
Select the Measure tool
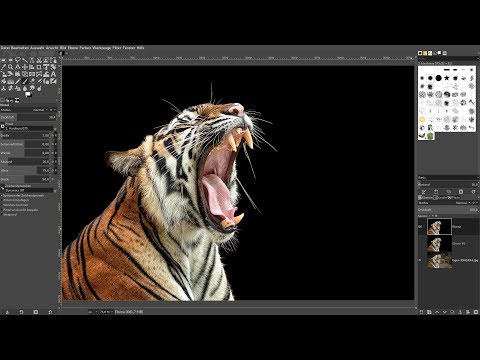[18, 67]
